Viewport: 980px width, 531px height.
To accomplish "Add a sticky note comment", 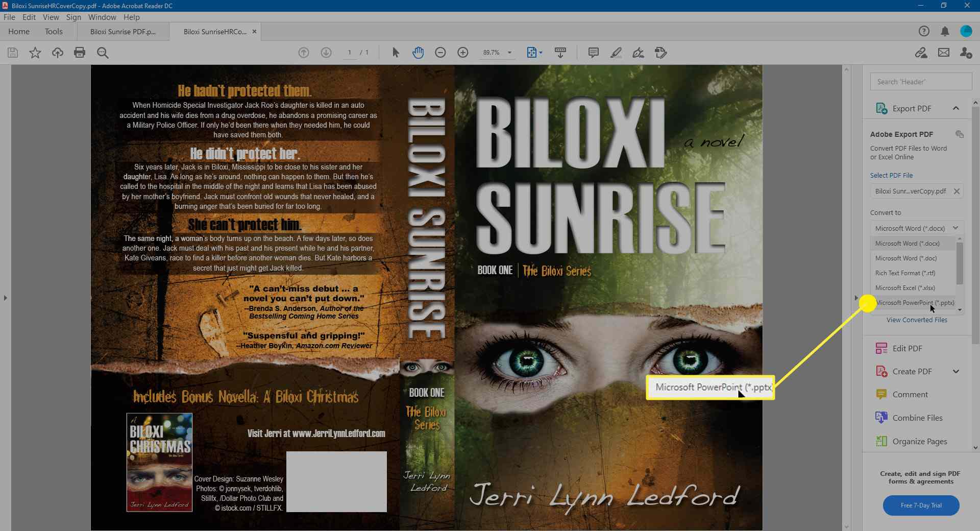I will pos(594,53).
